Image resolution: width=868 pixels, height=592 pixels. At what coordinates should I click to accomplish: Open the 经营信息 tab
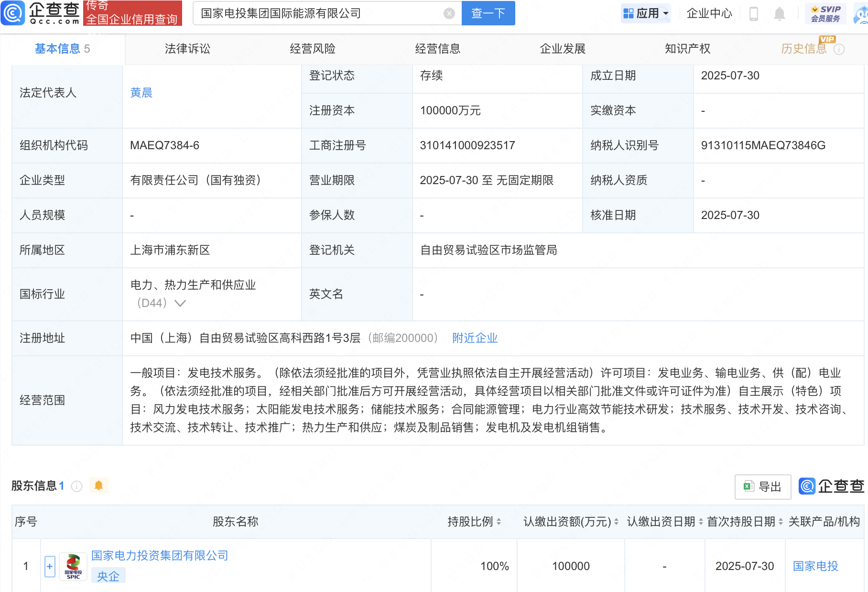pos(438,49)
